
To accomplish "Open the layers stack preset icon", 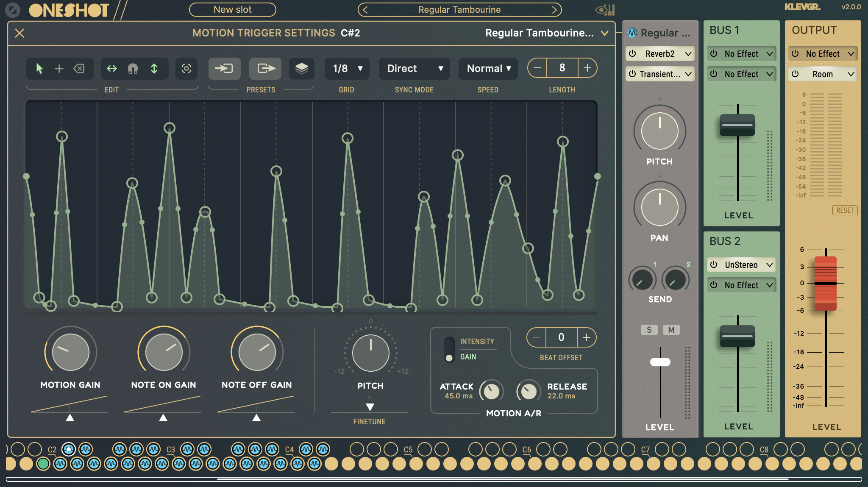I will pos(301,68).
